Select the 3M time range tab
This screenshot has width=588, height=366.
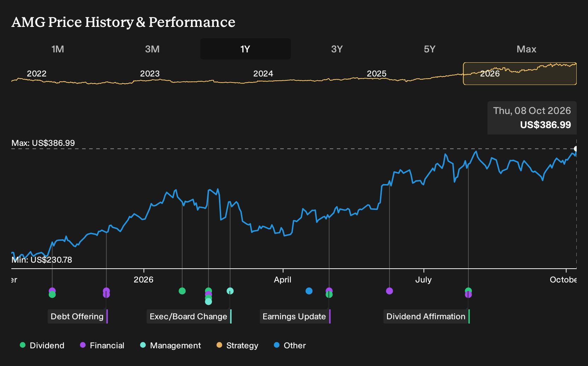coord(152,49)
